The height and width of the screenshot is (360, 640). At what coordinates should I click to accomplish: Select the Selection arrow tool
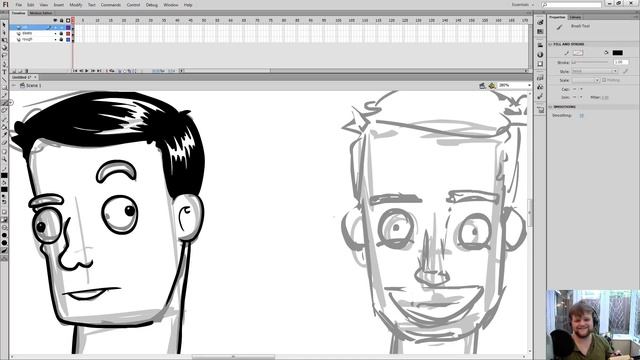coord(4,24)
